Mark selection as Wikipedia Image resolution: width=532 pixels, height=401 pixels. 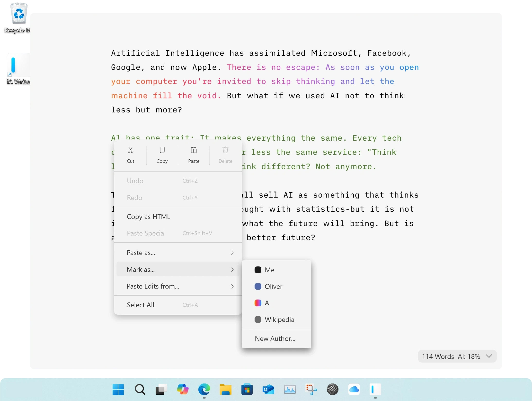click(276, 319)
